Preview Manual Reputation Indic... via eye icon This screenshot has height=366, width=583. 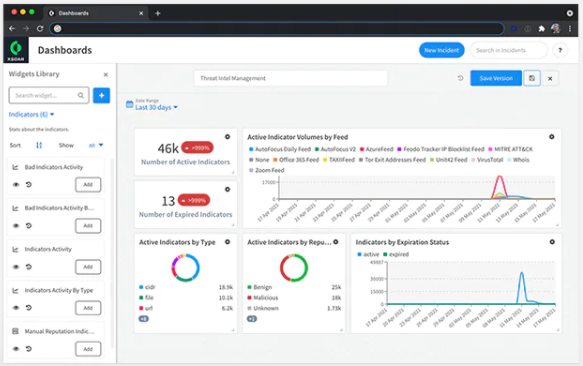16,349
